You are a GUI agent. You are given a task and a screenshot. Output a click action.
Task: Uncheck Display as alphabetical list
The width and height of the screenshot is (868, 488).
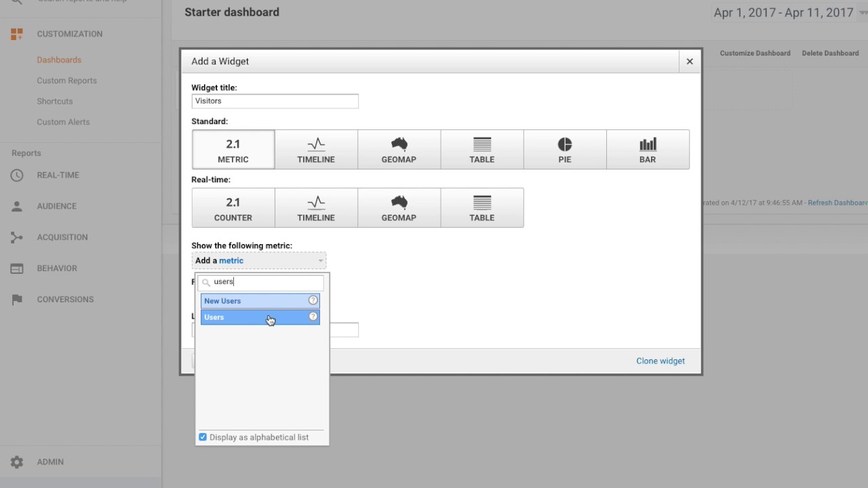point(202,437)
